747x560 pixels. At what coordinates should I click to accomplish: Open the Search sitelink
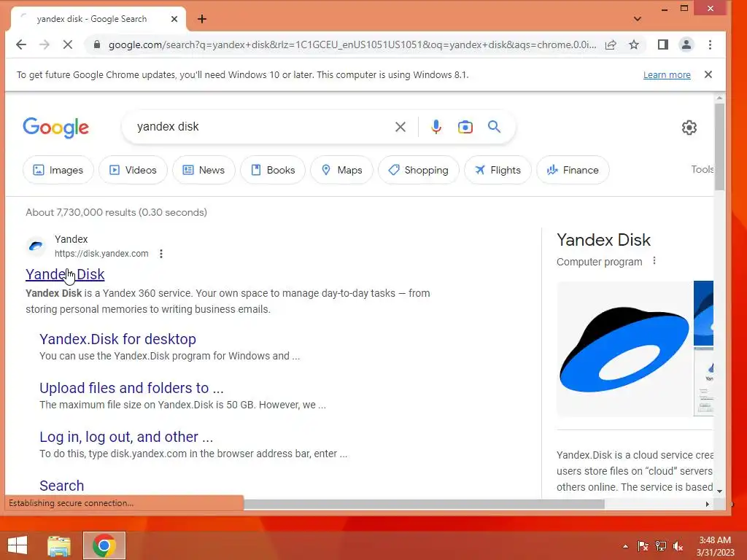pos(61,486)
